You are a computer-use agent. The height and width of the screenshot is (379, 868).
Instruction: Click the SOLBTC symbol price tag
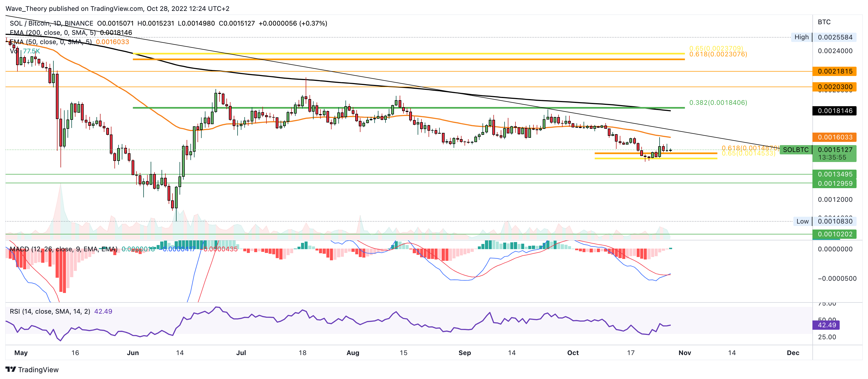click(x=795, y=149)
